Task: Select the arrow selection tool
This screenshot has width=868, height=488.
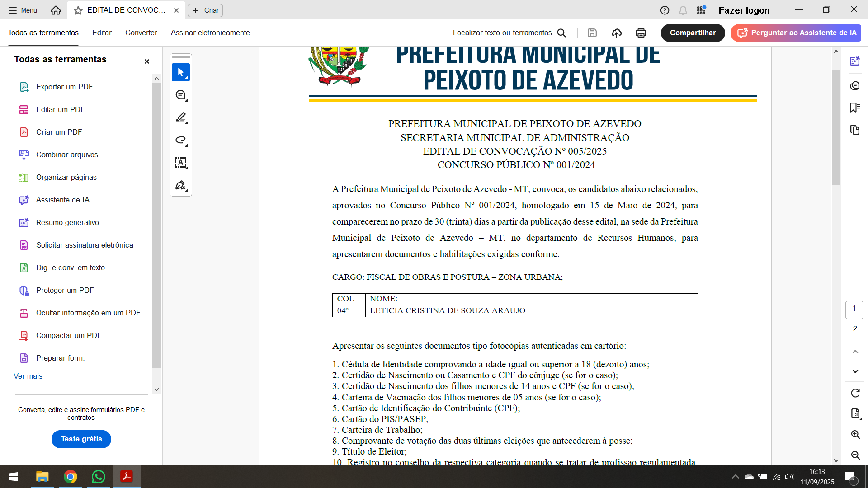Action: click(180, 72)
